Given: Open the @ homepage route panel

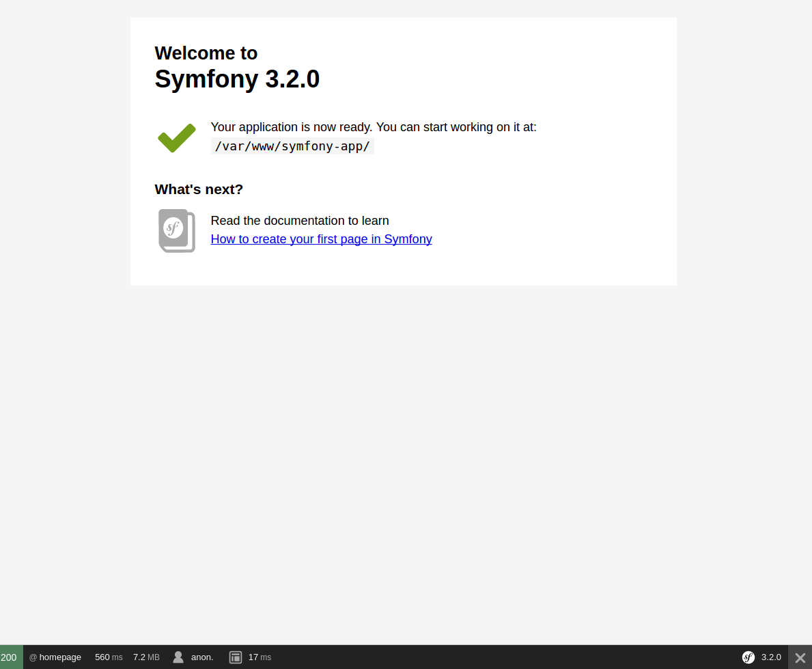Looking at the screenshot, I should tap(55, 657).
